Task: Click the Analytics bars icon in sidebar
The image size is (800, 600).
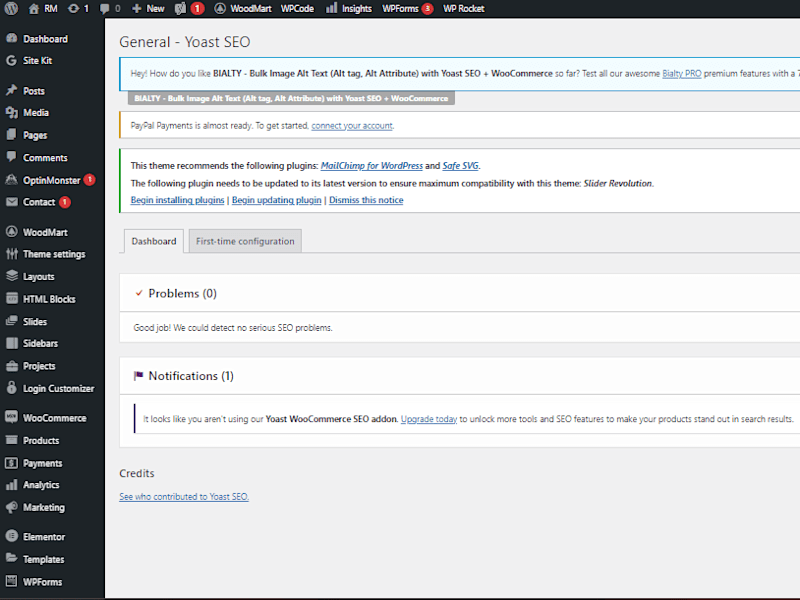Action: click(x=12, y=484)
